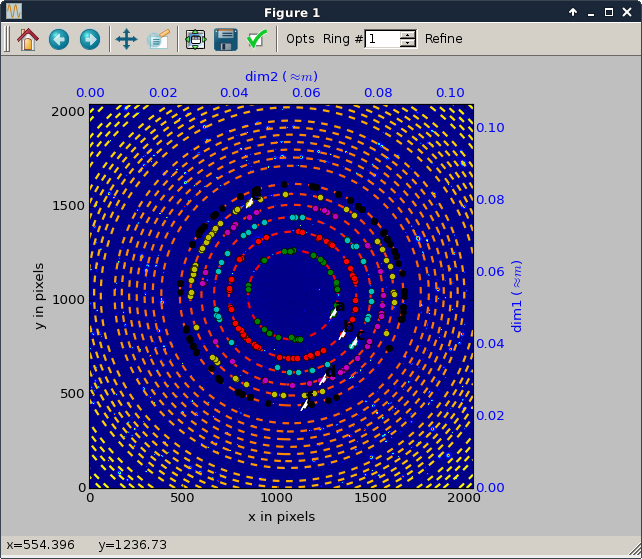Open figure options green checkmark icon
Viewport: 642px width, 559px height.
256,39
